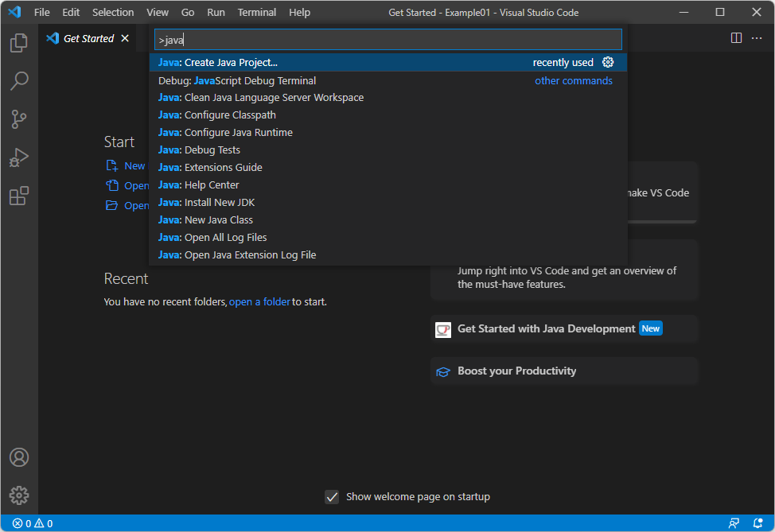Select Java: Configure Classpath command
Image resolution: width=775 pixels, height=532 pixels.
(388, 115)
